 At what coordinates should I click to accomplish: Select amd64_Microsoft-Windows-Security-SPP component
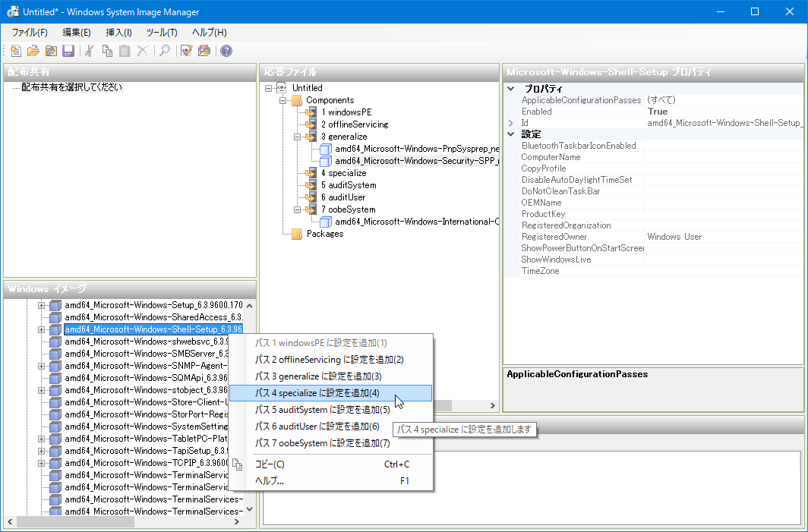point(416,161)
